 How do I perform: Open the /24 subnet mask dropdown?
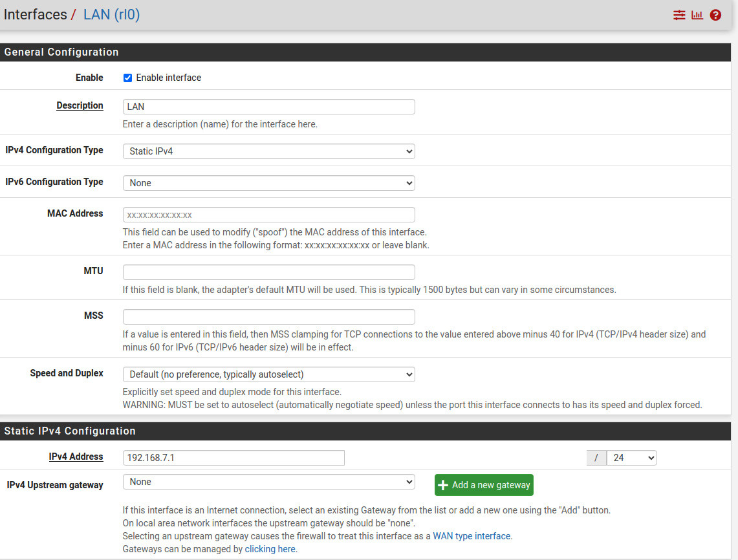point(631,458)
